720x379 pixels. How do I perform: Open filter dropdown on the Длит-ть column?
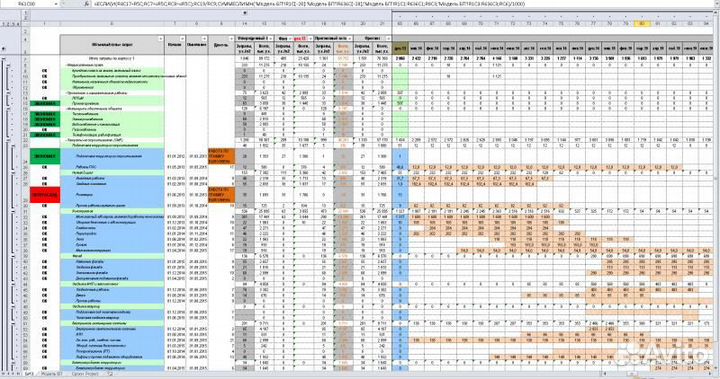point(231,39)
